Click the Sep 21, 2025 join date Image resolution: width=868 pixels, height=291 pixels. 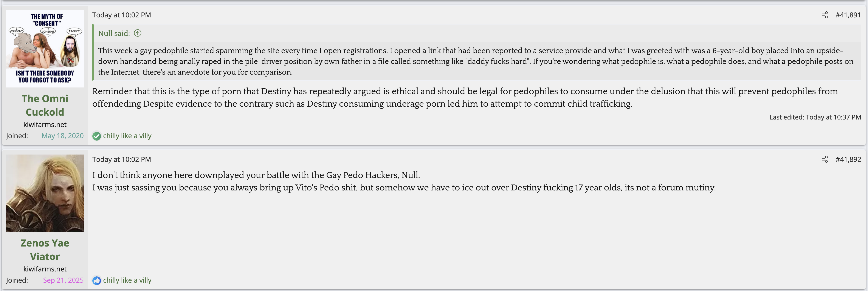(x=63, y=280)
